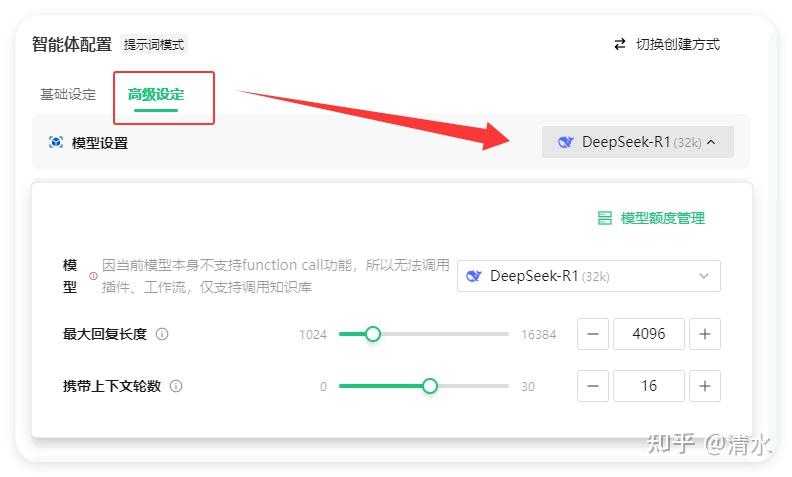Viewport: 792px width, 477px height.
Task: Click the 模型设置 label text
Action: click(100, 143)
